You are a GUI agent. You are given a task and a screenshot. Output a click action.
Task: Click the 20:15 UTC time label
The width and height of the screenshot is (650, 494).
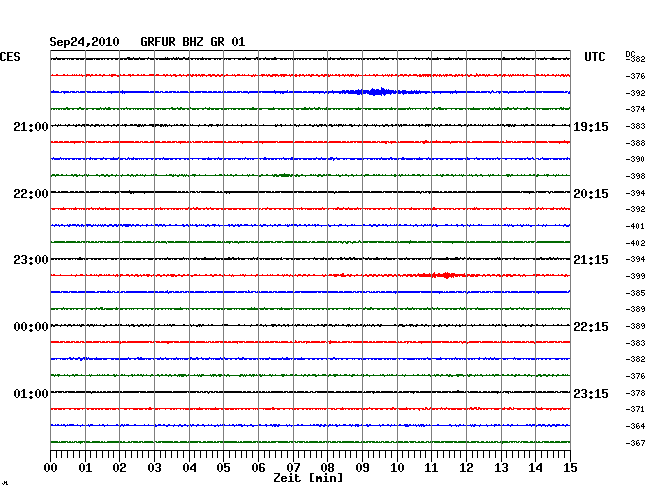click(591, 194)
